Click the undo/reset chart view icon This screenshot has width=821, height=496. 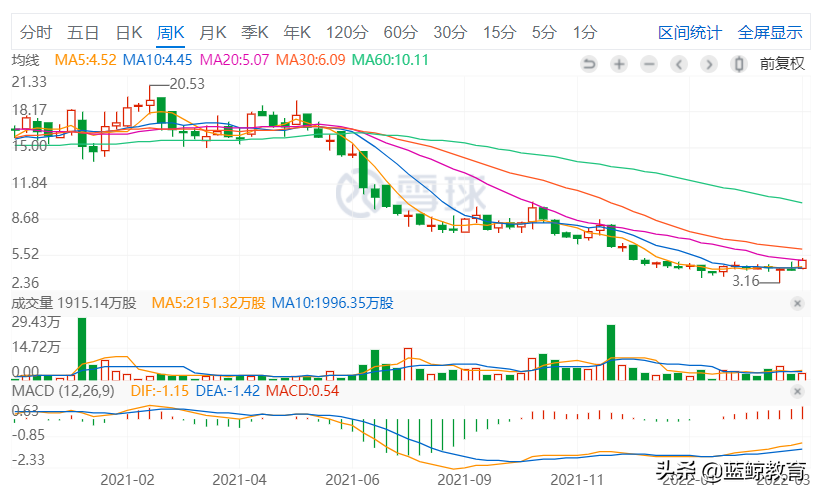click(x=589, y=64)
